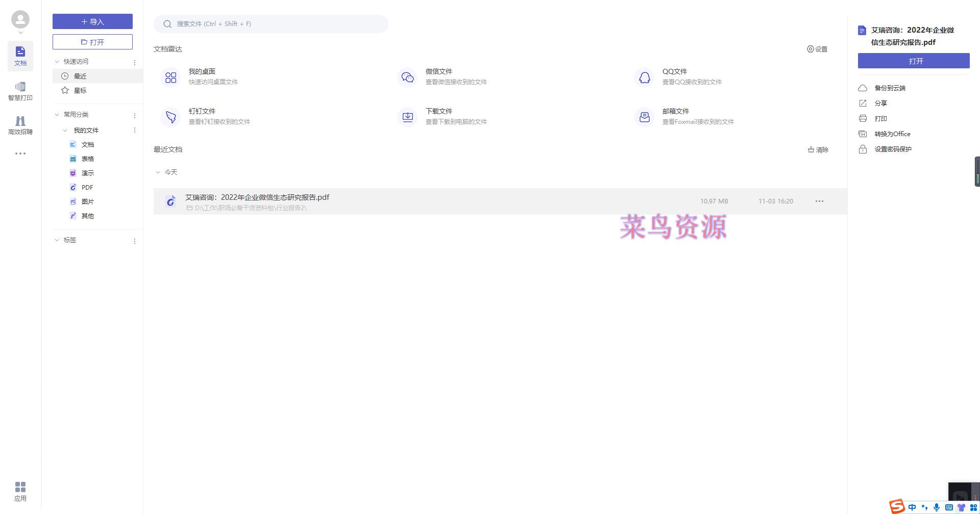Viewport: 980px width, 514px height.
Task: Collapse the 今天 group in recent documents
Action: coord(158,172)
